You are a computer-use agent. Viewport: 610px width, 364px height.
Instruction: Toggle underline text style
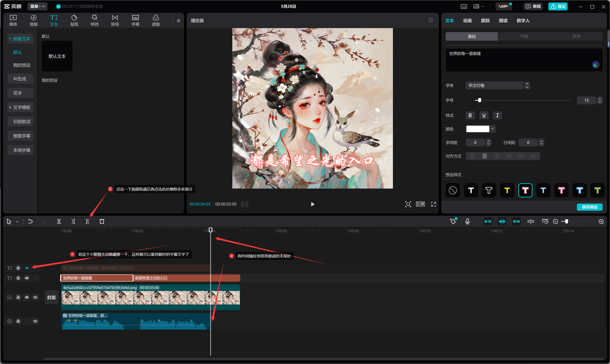pyautogui.click(x=483, y=115)
